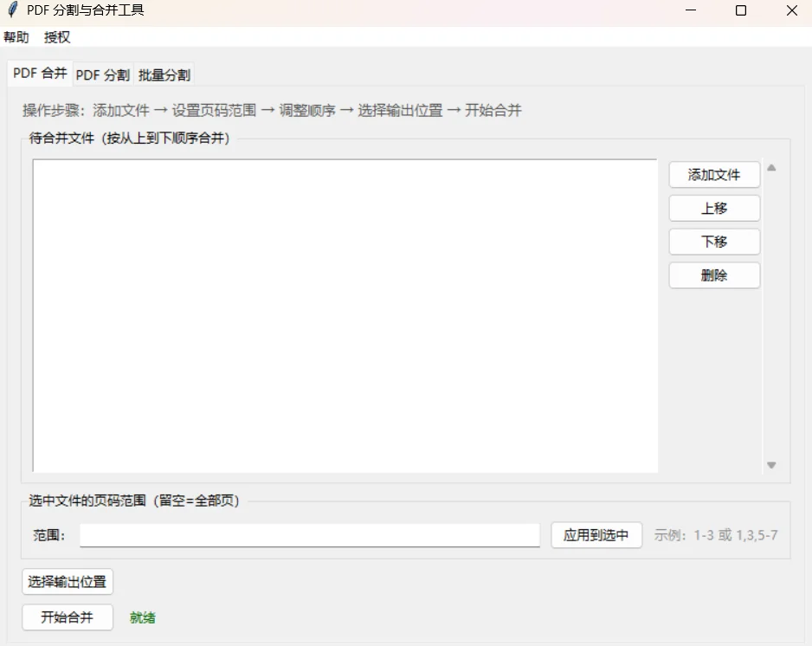Viewport: 812px width, 646px height.
Task: Click the 删除 button
Action: (714, 275)
